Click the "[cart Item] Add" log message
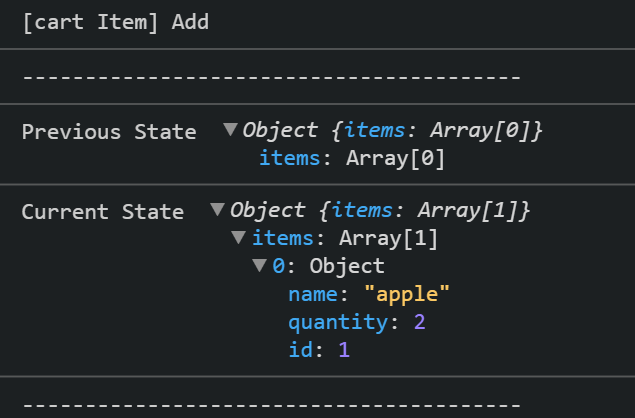This screenshot has height=418, width=635. click(115, 22)
